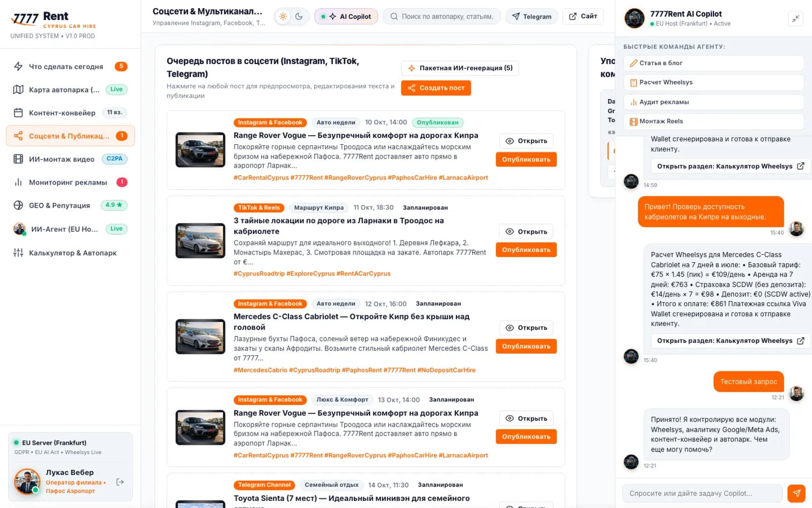This screenshot has height=508, width=812.
Task: Click the Copilot message input field
Action: click(x=702, y=493)
